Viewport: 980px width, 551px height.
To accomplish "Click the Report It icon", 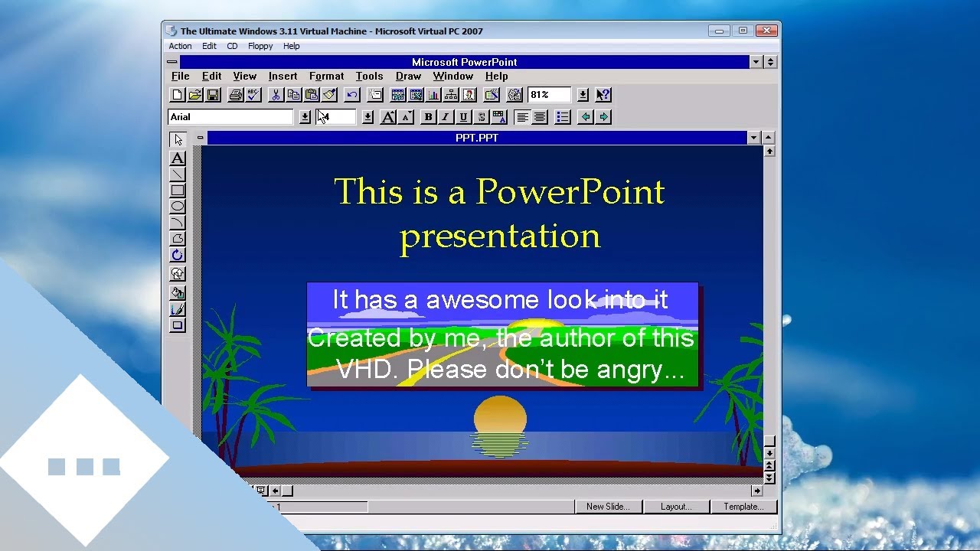I will [x=514, y=95].
